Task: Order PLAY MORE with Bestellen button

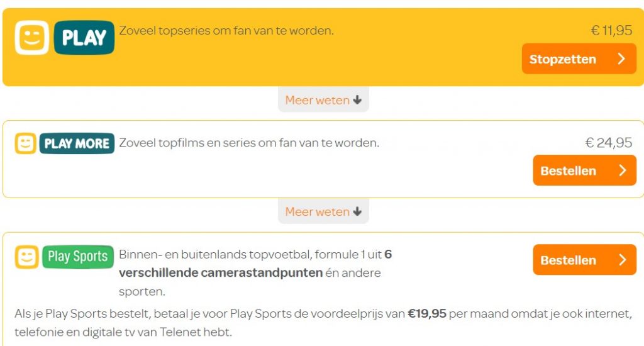Action: click(x=584, y=170)
